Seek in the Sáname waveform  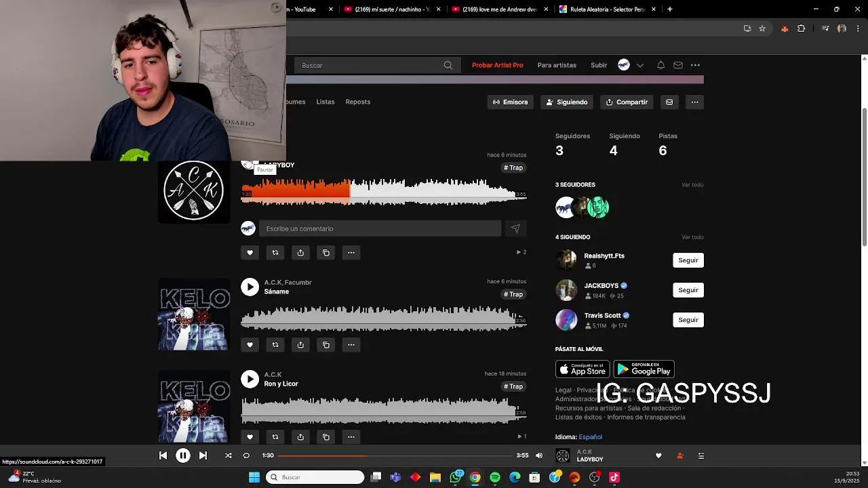pos(384,319)
